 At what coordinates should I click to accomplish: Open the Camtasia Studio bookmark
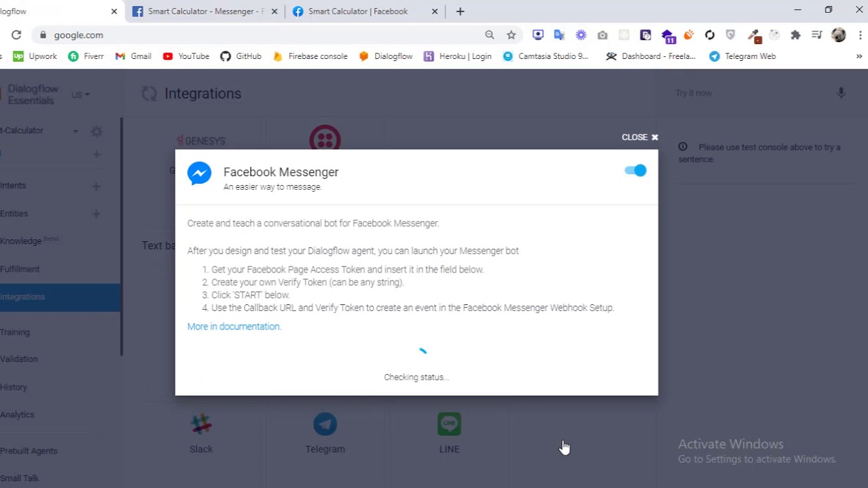546,56
